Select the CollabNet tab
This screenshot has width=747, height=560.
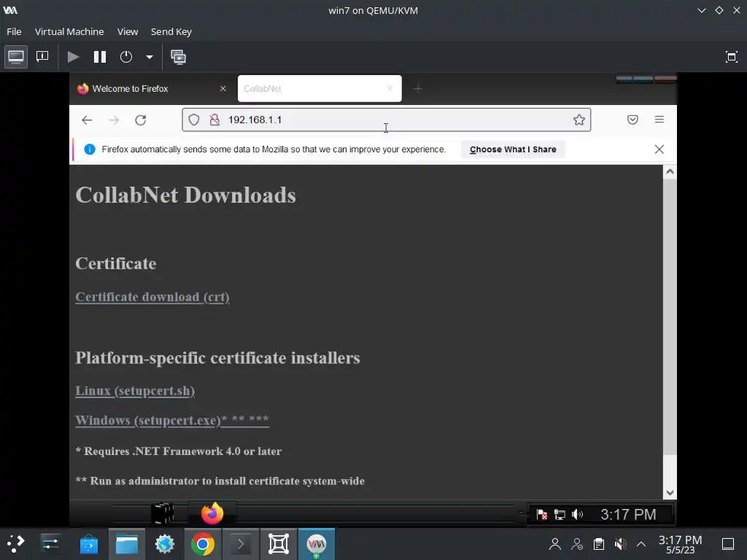[x=320, y=88]
